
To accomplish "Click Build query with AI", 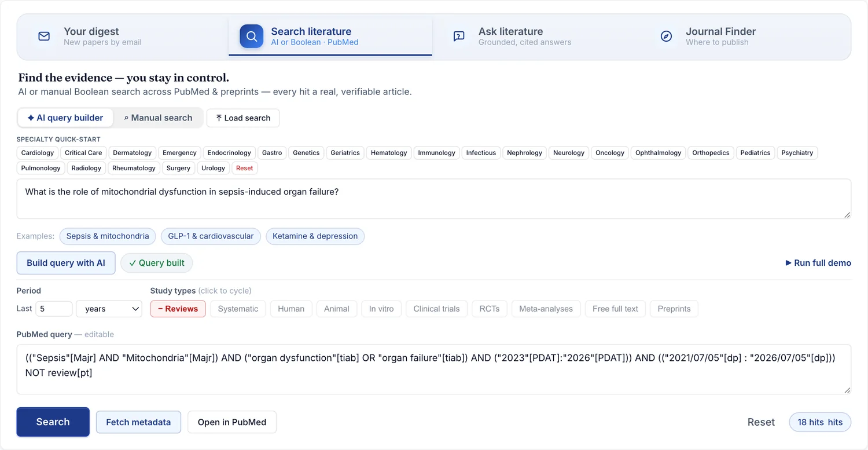I will pos(66,263).
